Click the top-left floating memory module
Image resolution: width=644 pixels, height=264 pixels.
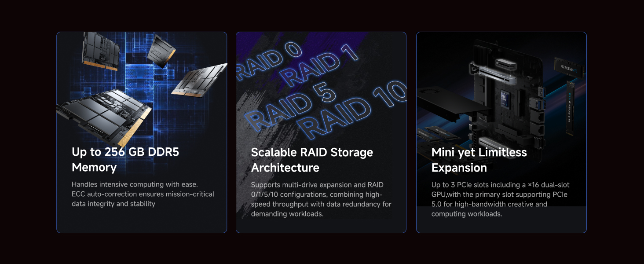pos(101,51)
